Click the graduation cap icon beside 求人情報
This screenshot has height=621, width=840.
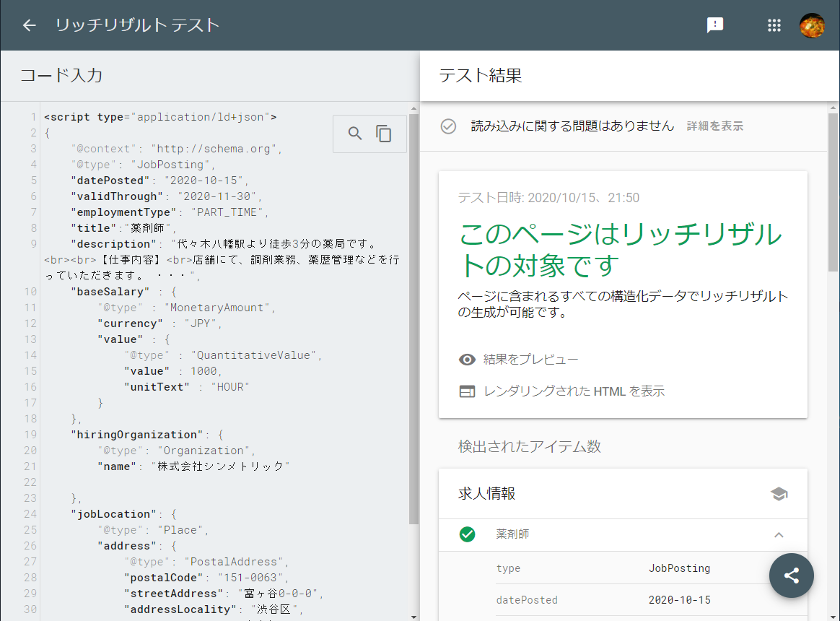pos(779,494)
